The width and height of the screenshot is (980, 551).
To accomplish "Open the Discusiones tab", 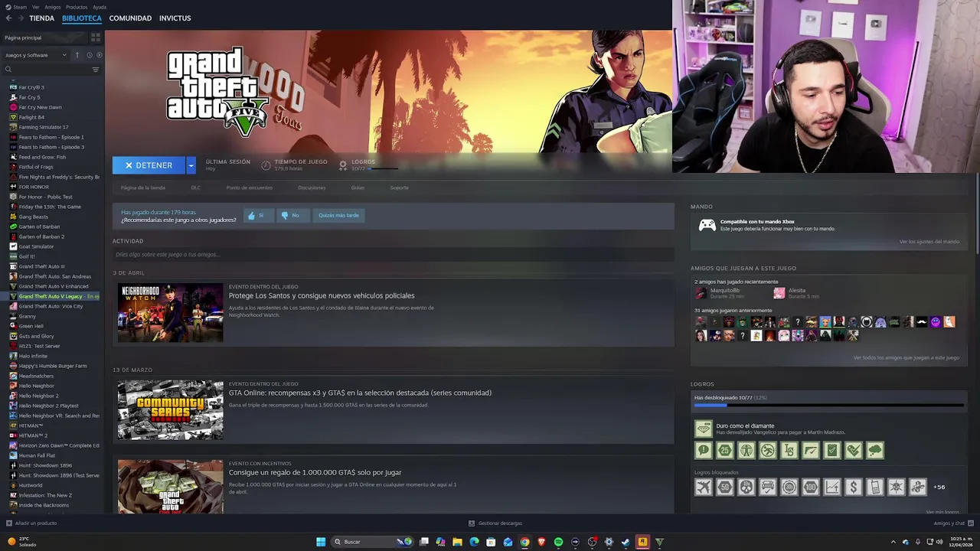I will tap(312, 187).
